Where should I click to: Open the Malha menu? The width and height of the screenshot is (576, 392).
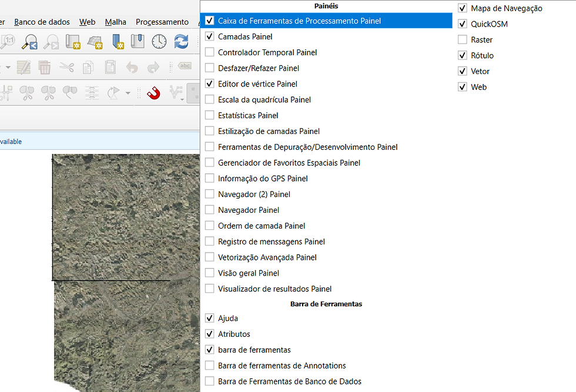click(x=116, y=22)
